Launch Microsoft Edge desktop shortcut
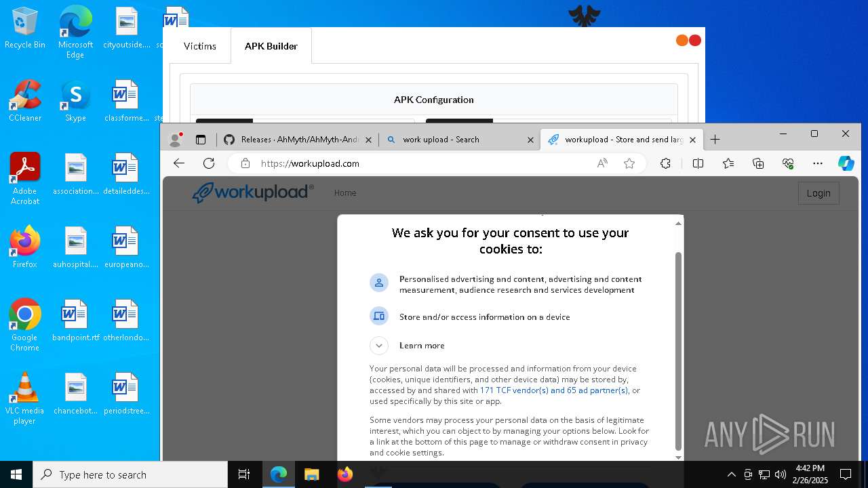 75,33
